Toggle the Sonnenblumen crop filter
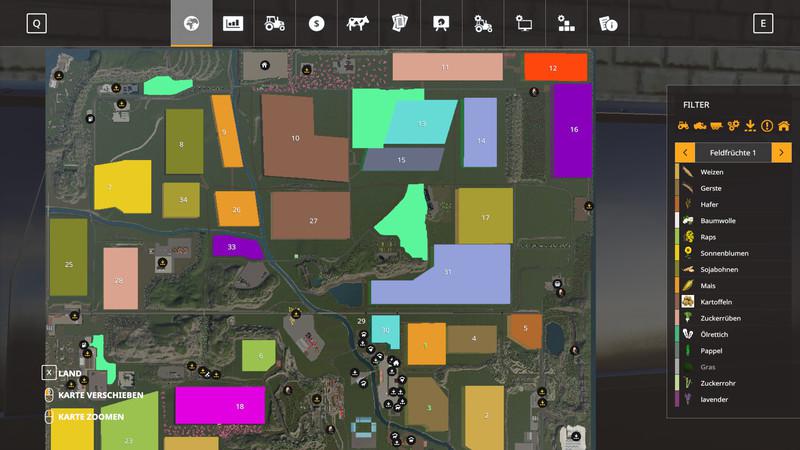 [724, 253]
